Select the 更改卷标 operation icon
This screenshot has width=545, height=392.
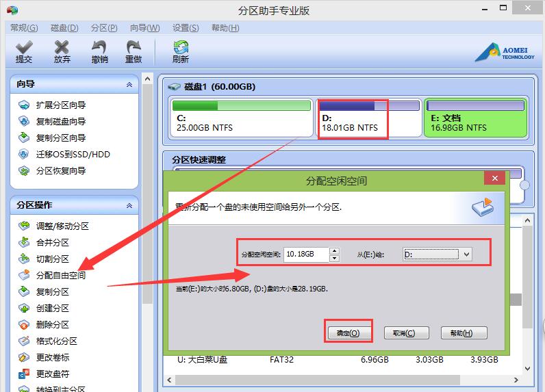pos(24,357)
